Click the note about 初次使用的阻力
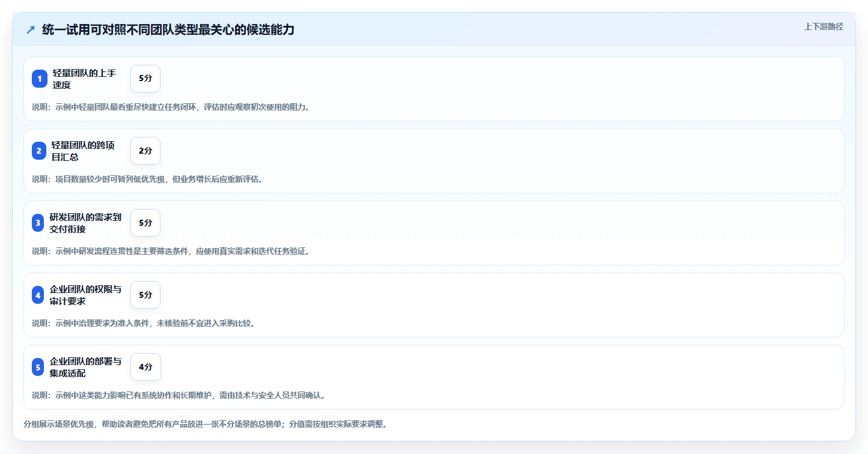 click(171, 107)
